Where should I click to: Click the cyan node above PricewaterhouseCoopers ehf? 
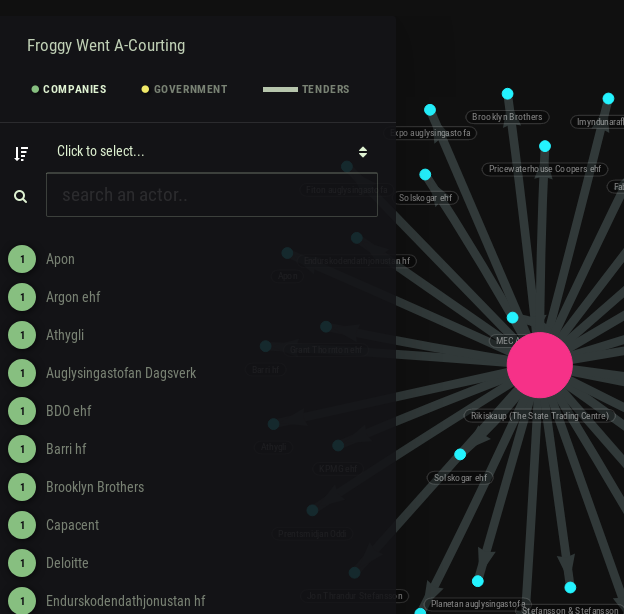[x=545, y=146]
